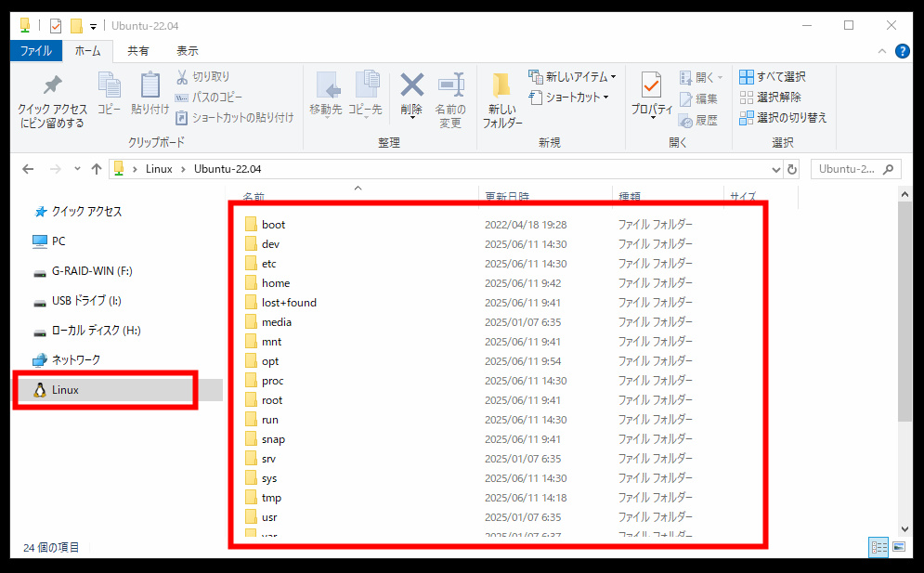The height and width of the screenshot is (573, 924).
Task: Open Explorer help question mark
Action: pyautogui.click(x=903, y=51)
